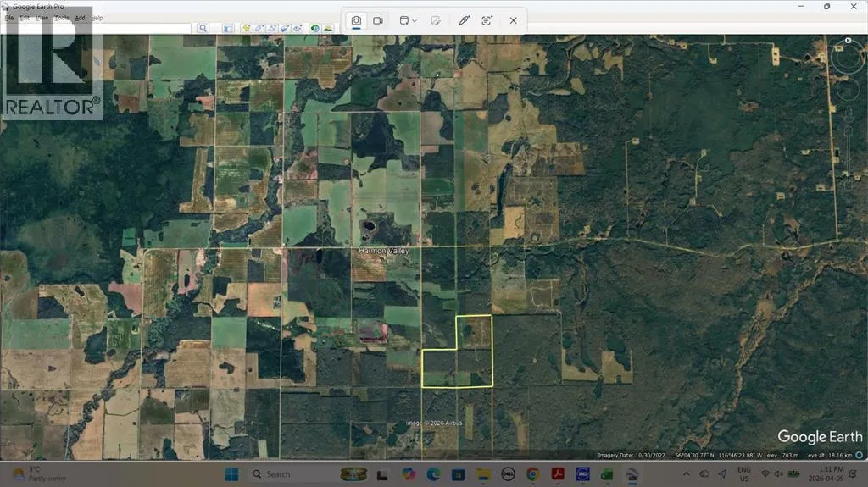Image resolution: width=868 pixels, height=487 pixels.
Task: Close the snipping toolbar
Action: click(513, 20)
